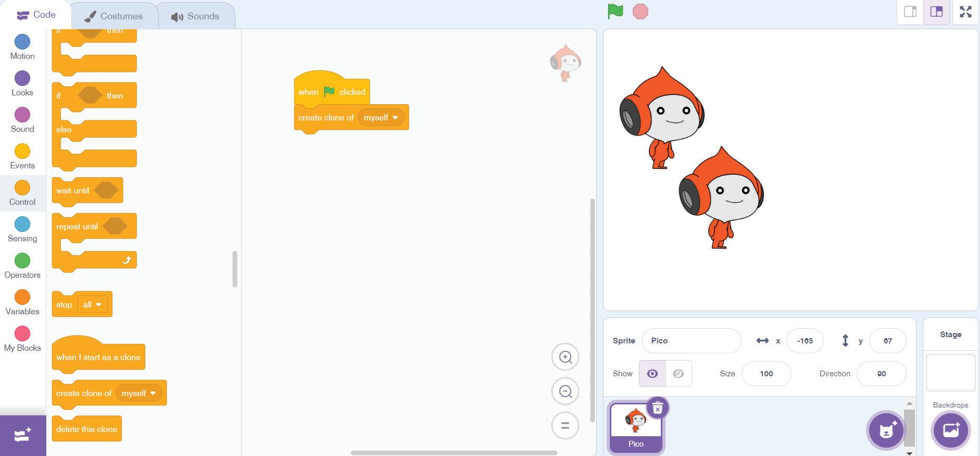Zoom in the code workspace

point(566,357)
